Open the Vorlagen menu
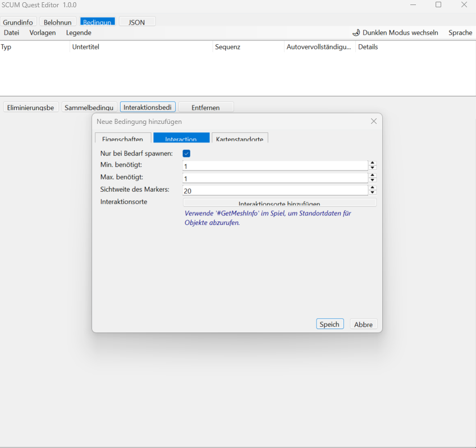The width and height of the screenshot is (476, 448). click(x=43, y=33)
